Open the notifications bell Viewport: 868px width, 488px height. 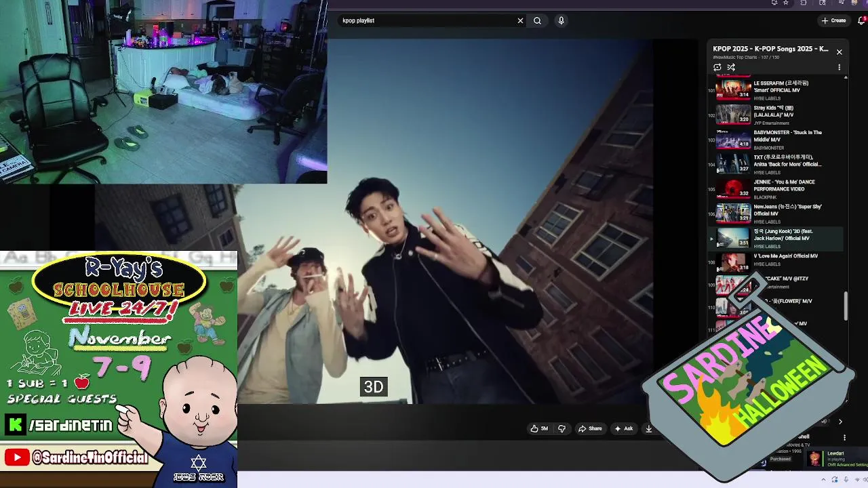click(x=862, y=20)
